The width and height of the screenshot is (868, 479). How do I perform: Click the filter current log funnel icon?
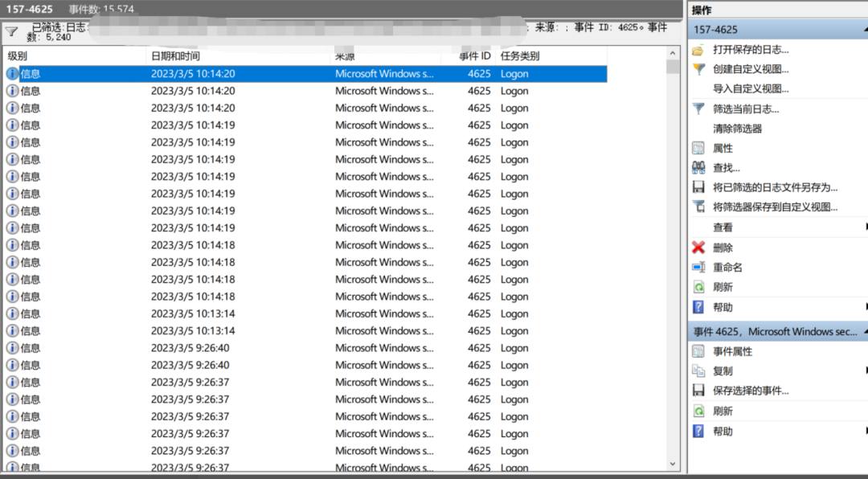tap(698, 108)
